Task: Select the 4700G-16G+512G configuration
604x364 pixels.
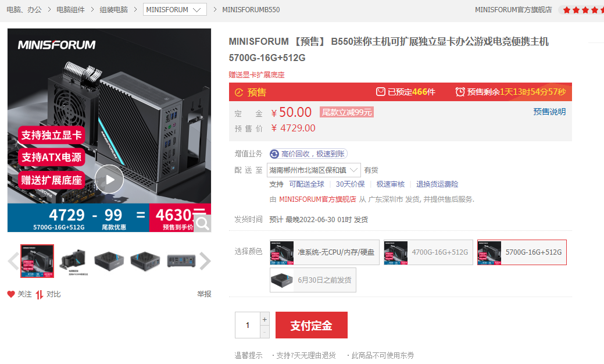Action: [x=428, y=252]
